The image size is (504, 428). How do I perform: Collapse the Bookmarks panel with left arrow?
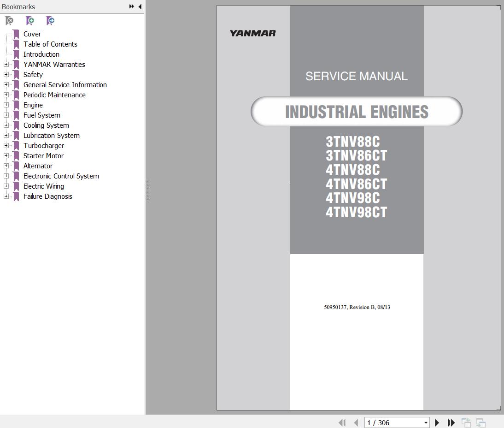[140, 6]
